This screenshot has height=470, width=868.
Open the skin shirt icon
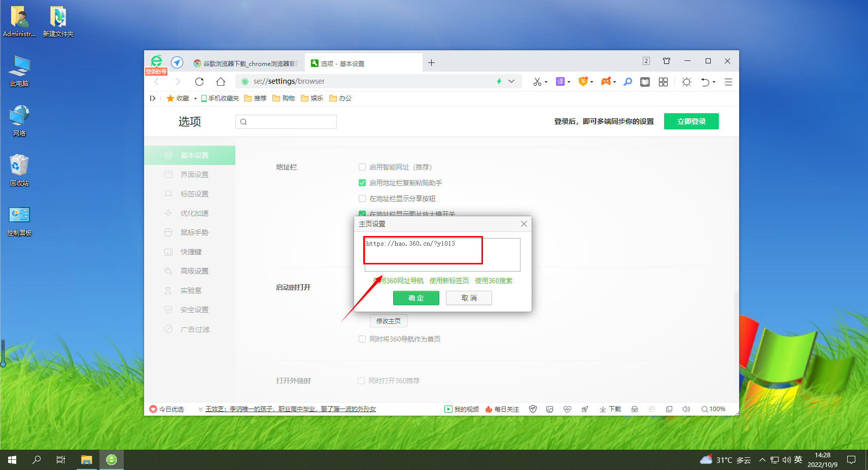[x=667, y=61]
